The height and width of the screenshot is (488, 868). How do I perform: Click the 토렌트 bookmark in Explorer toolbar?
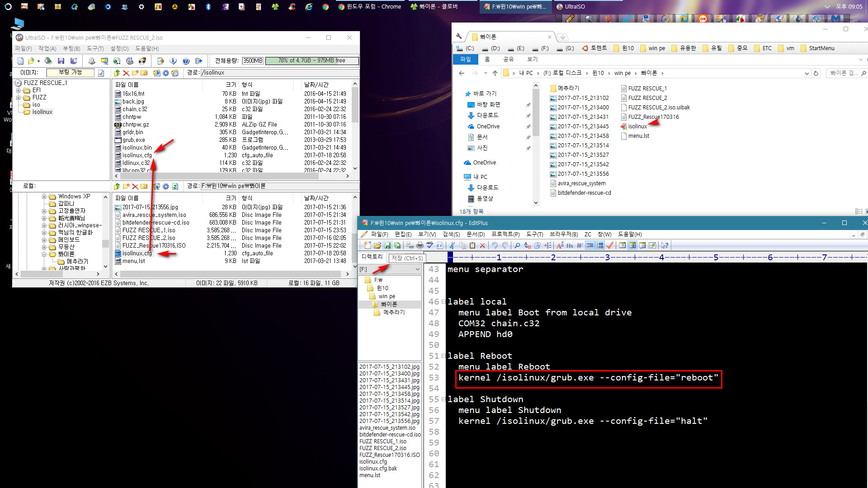point(594,48)
